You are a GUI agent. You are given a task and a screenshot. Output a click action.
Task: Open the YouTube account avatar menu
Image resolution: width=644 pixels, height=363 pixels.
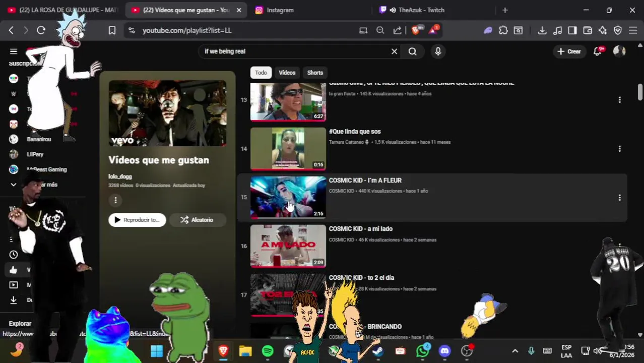coord(619,51)
